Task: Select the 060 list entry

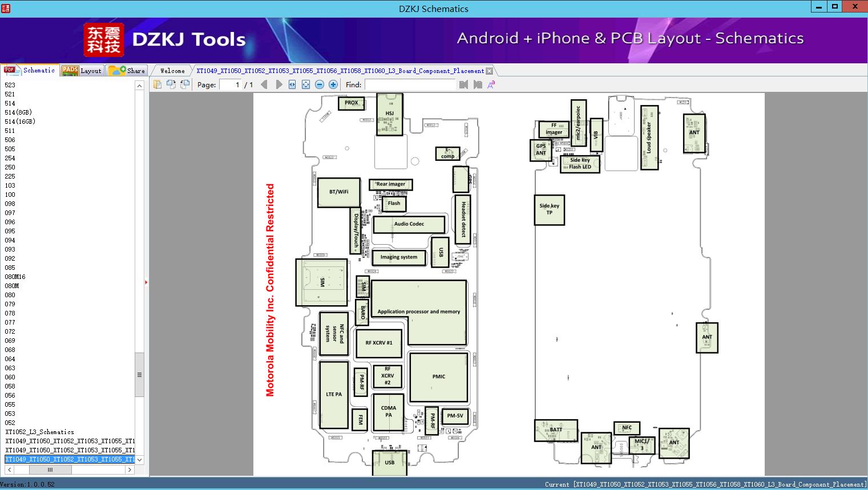Action: click(10, 377)
